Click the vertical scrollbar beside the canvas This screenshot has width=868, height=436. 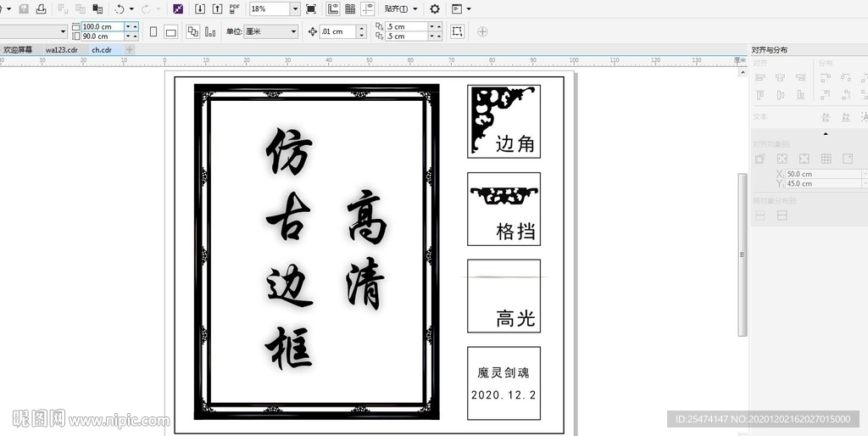(743, 254)
